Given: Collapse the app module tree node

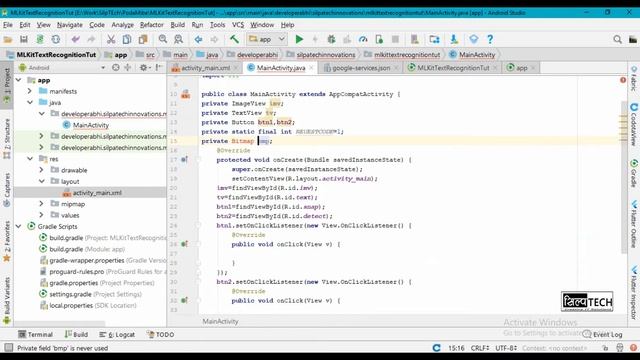Looking at the screenshot, I should click(x=19, y=80).
